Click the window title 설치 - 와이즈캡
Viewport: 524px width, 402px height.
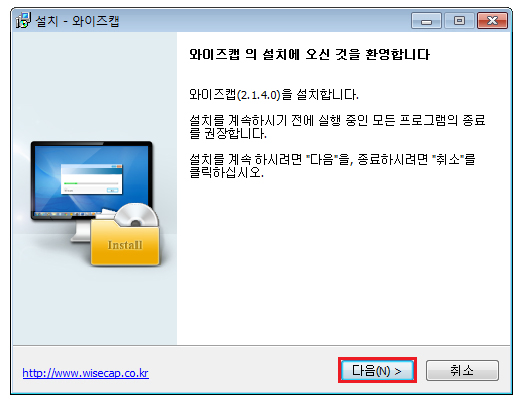coord(77,21)
